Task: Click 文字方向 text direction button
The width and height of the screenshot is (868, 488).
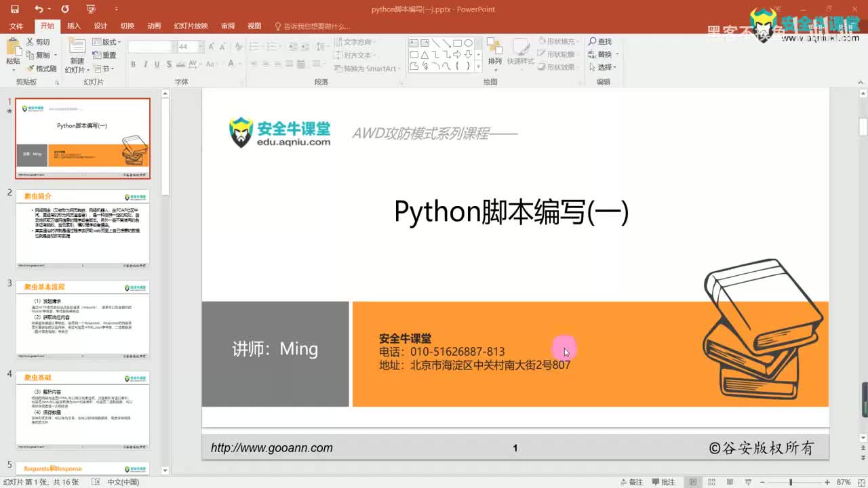Action: 355,42
